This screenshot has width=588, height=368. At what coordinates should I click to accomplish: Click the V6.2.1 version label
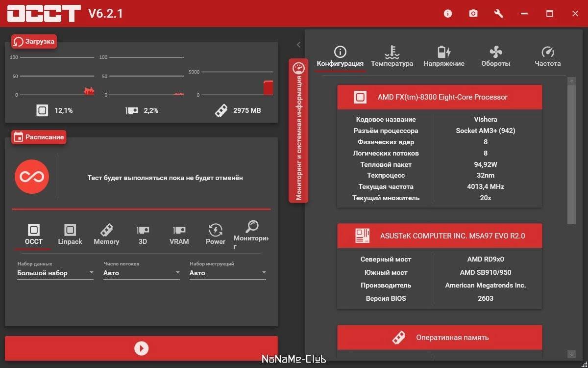(x=105, y=13)
